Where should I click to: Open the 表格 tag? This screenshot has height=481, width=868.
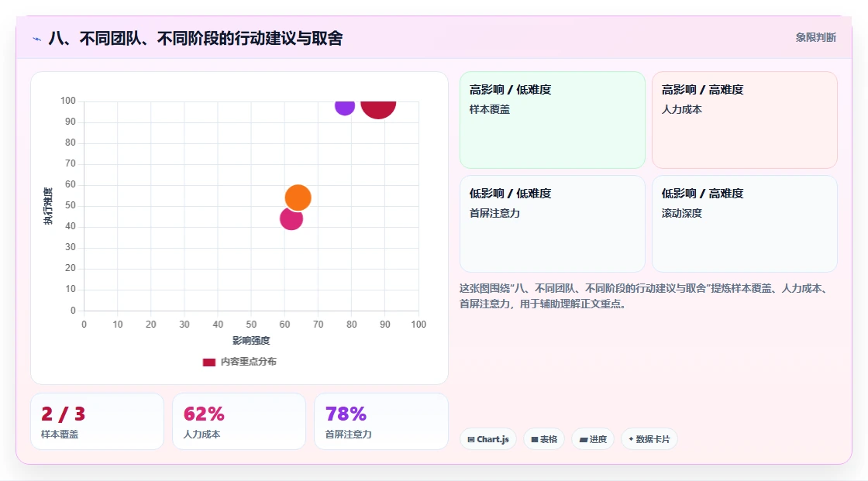pos(544,439)
